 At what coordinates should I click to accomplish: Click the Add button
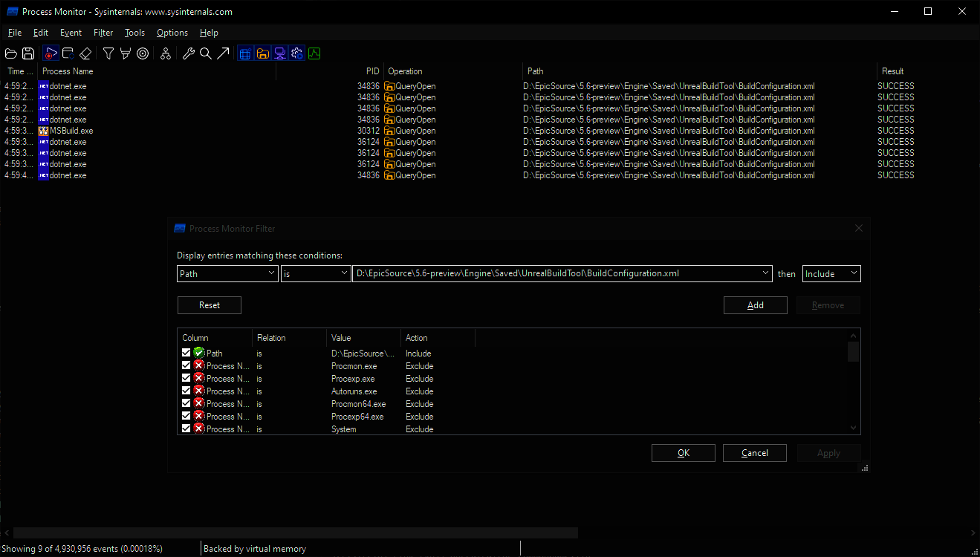755,305
